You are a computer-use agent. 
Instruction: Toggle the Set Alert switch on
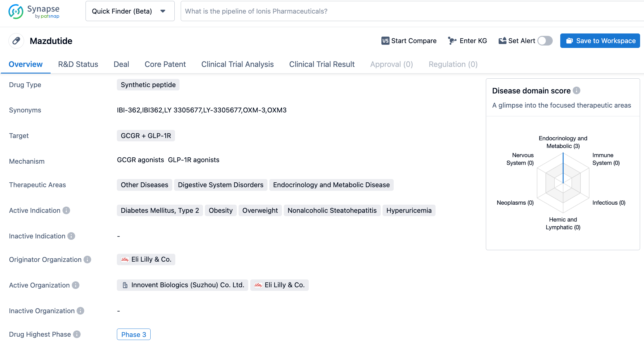coord(546,40)
